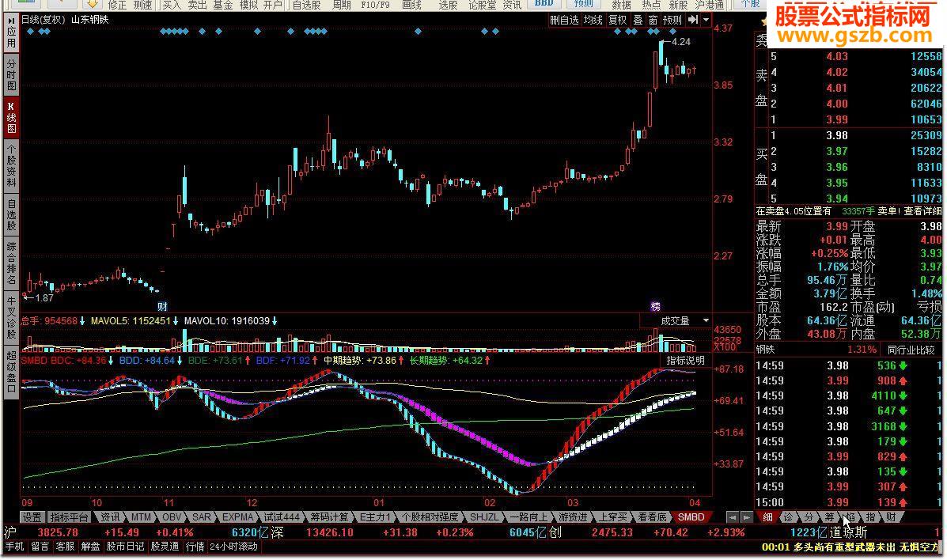Click 删自选 to remove from watchlist

pyautogui.click(x=564, y=20)
